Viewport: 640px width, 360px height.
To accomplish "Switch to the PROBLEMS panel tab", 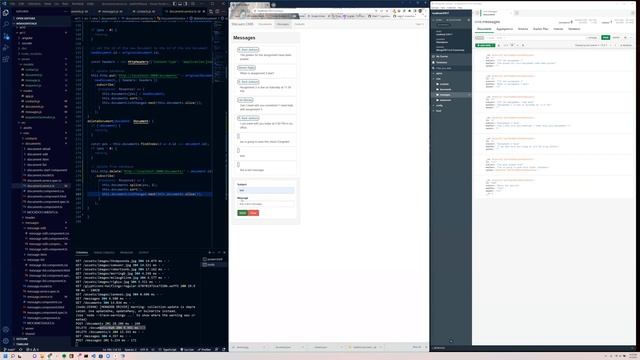I will [x=127, y=253].
